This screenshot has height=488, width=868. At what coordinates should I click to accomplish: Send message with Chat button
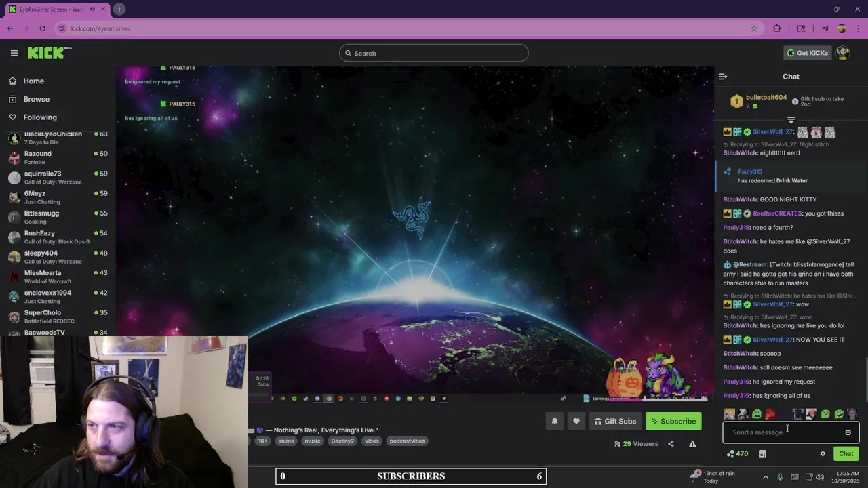pos(846,454)
